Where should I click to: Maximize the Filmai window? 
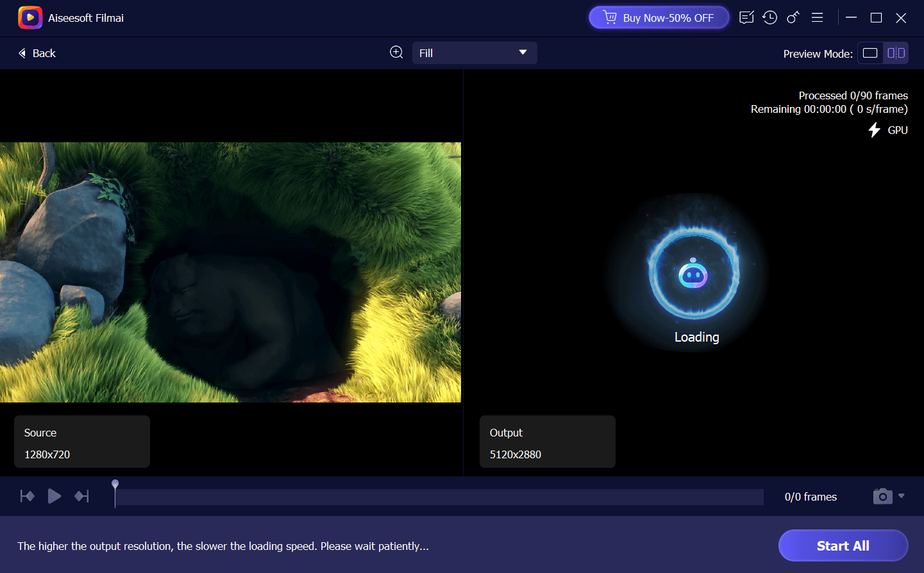click(x=876, y=18)
